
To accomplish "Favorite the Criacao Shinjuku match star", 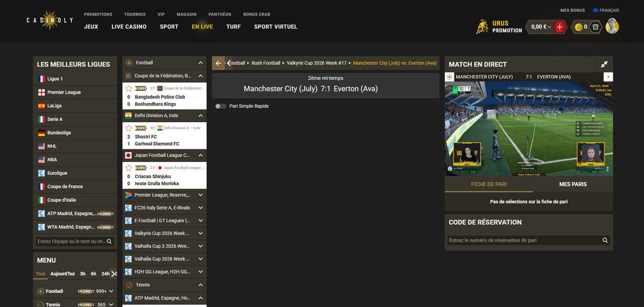I will [129, 167].
